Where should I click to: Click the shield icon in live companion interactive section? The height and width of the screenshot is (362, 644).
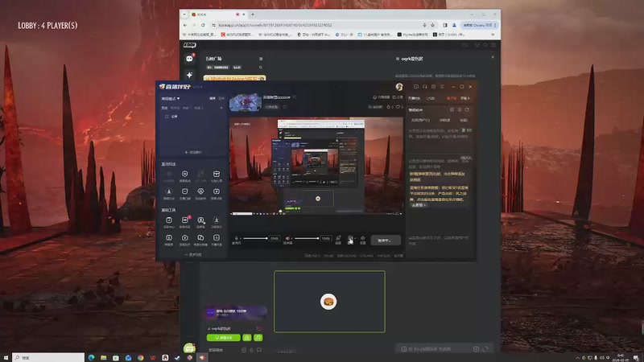[185, 175]
